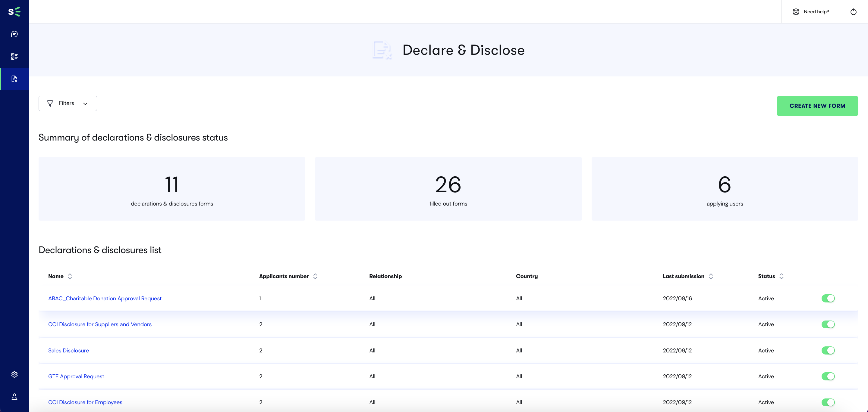Expand the Filters dropdown menu
This screenshot has width=868, height=412.
pyautogui.click(x=68, y=104)
